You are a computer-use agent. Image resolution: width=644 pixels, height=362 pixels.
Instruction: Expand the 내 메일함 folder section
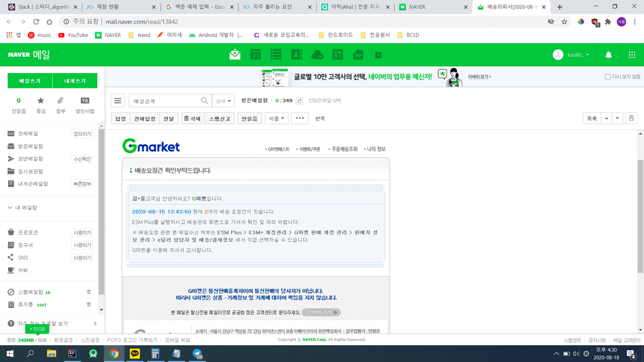(x=10, y=208)
